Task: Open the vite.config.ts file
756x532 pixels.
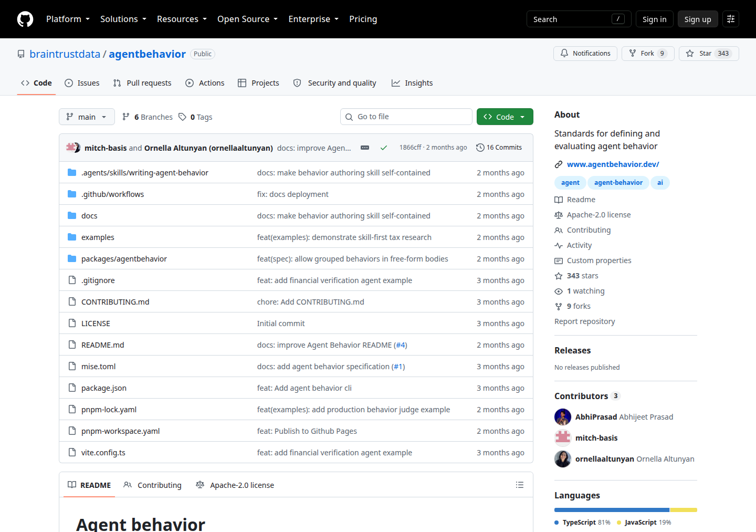Action: (103, 453)
